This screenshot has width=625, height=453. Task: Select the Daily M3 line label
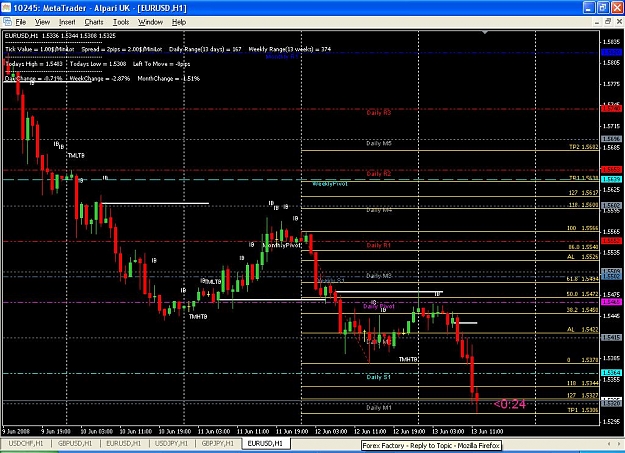tap(379, 276)
